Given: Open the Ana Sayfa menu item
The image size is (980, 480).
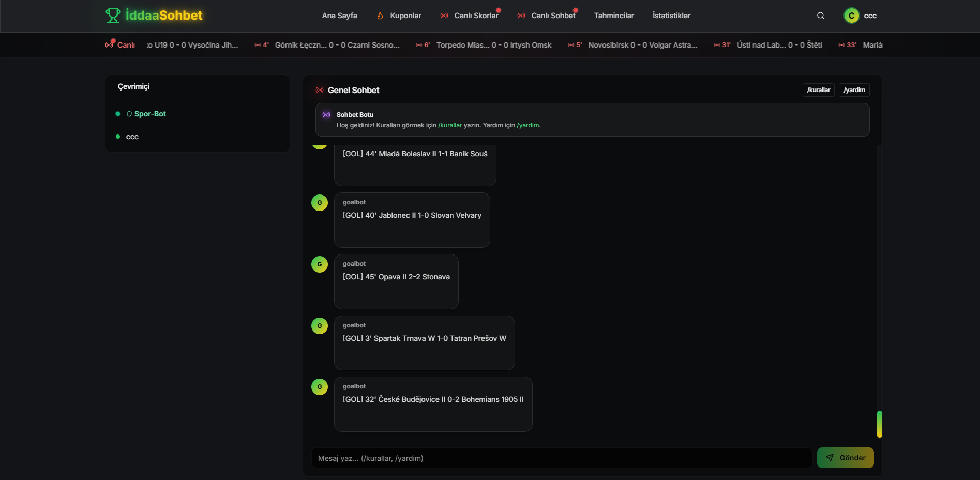Looking at the screenshot, I should (x=339, y=16).
